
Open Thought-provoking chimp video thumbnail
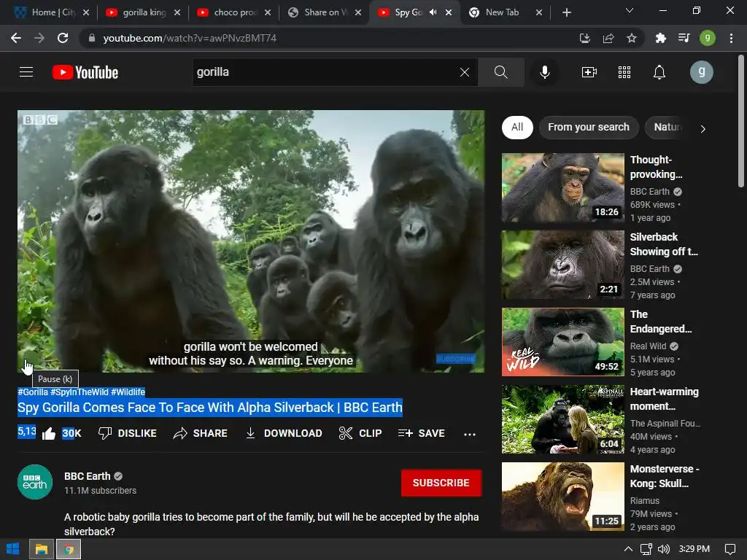pyautogui.click(x=562, y=187)
